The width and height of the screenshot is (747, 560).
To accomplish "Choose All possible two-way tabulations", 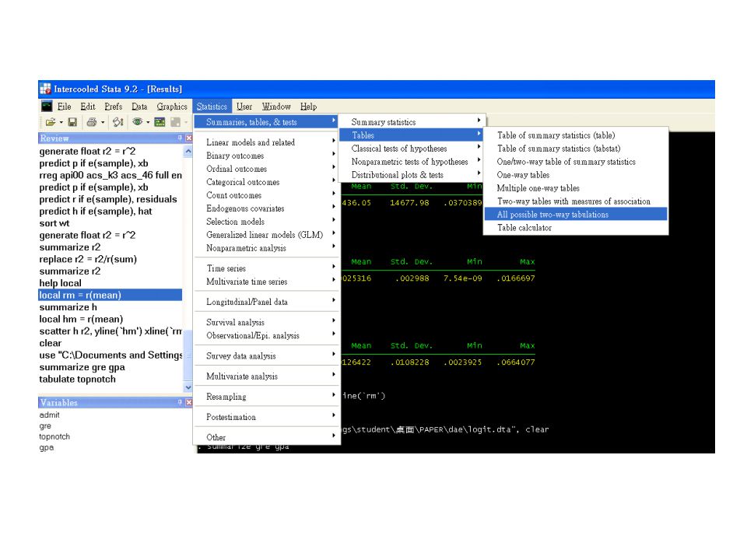I will tap(576, 215).
